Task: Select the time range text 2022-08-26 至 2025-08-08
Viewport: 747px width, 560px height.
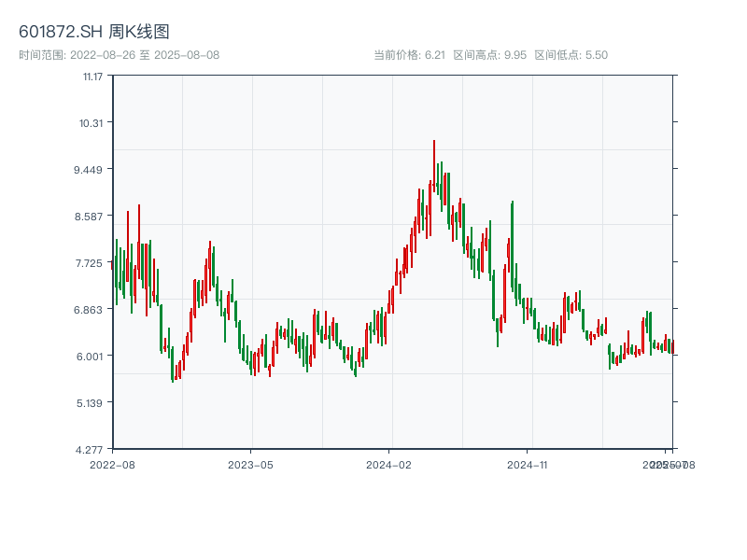Action: (145, 55)
